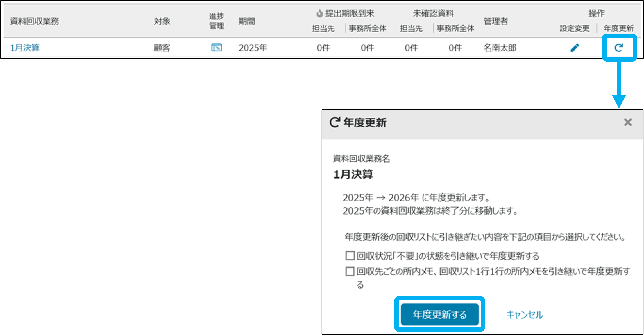The image size is (644, 335).
Task: Close the 年度更新 dialog with X
Action: (x=628, y=122)
